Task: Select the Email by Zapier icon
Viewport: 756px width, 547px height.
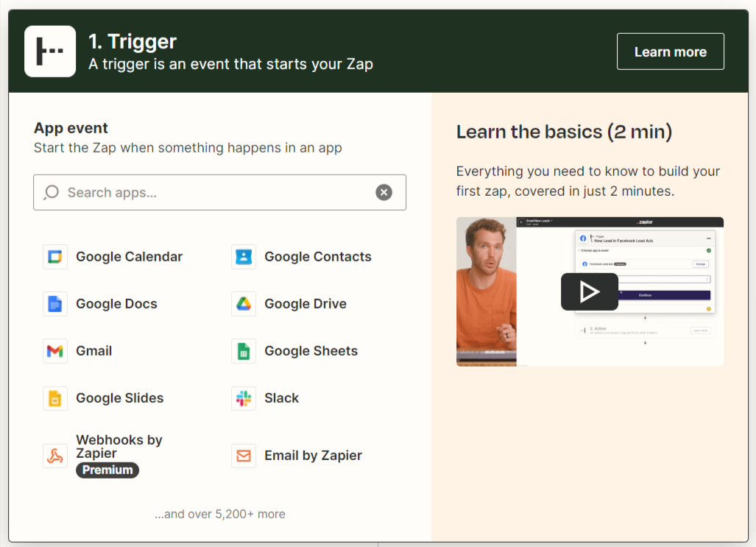Action: (244, 456)
